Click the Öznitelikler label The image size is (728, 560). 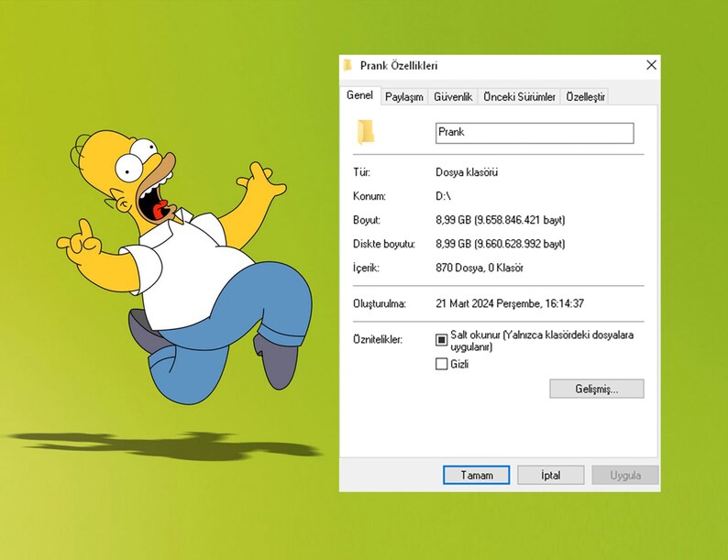[378, 340]
